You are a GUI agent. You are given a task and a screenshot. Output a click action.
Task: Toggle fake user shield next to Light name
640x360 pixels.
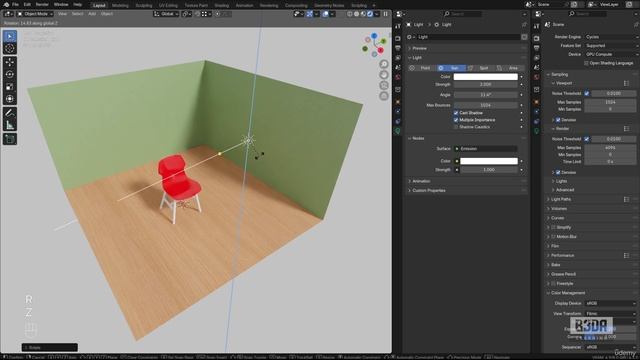click(524, 37)
